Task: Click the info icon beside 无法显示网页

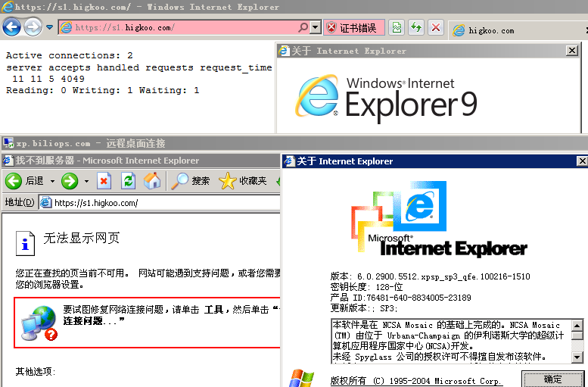Action: 25,244
